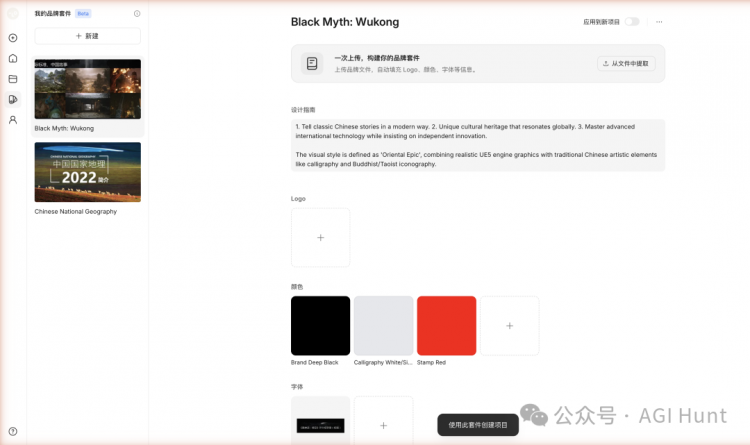Select the brand kit icon in sidebar

13,100
